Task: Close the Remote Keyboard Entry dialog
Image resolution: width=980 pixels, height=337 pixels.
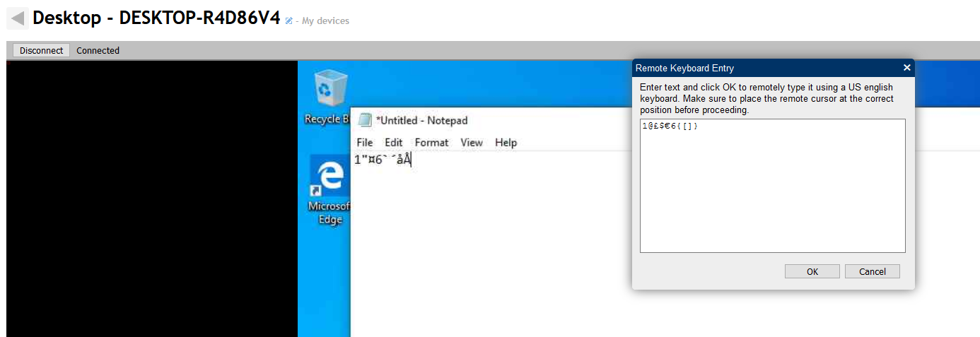Action: pos(906,68)
